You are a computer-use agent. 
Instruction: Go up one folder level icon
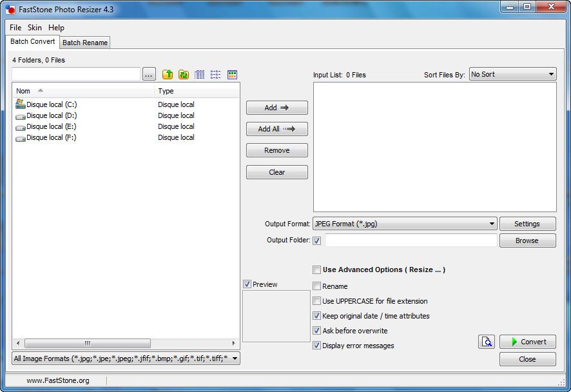click(x=168, y=74)
